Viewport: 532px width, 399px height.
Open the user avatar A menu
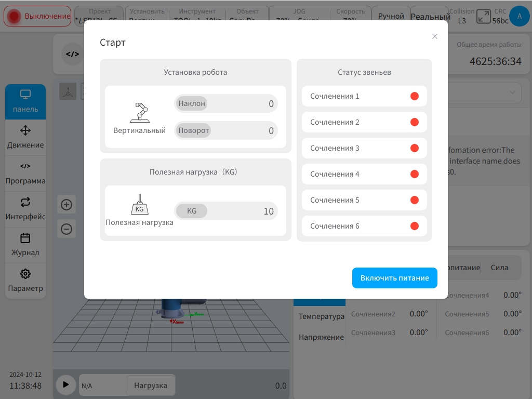tap(519, 16)
